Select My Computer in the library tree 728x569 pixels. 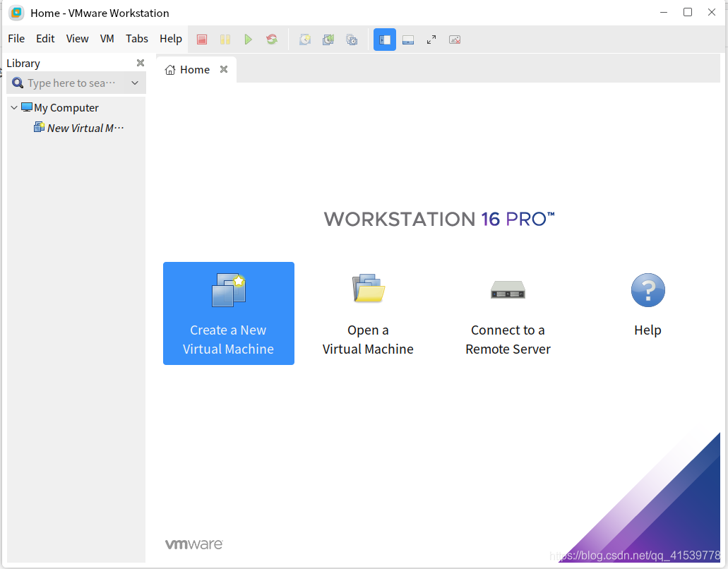(x=66, y=108)
